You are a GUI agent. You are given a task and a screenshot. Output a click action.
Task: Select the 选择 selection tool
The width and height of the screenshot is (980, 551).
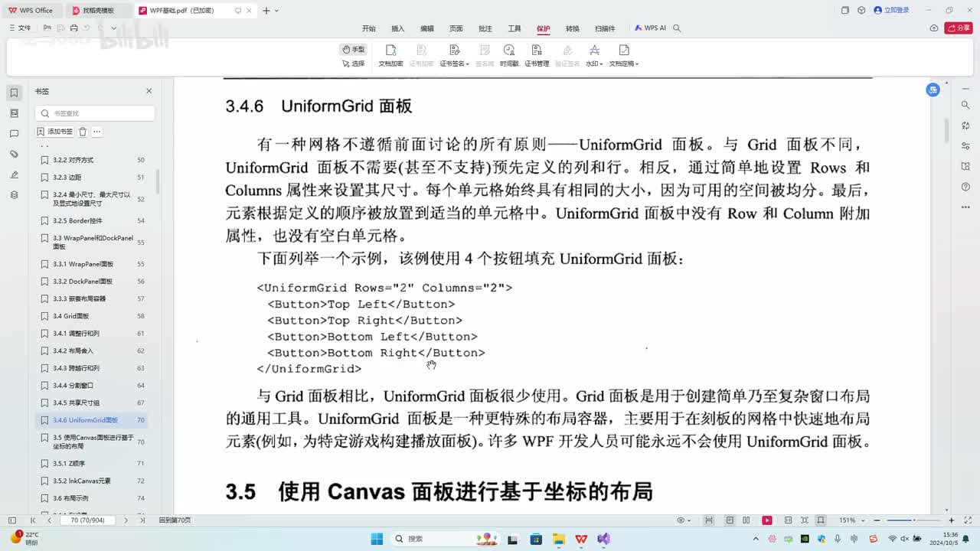click(x=354, y=64)
